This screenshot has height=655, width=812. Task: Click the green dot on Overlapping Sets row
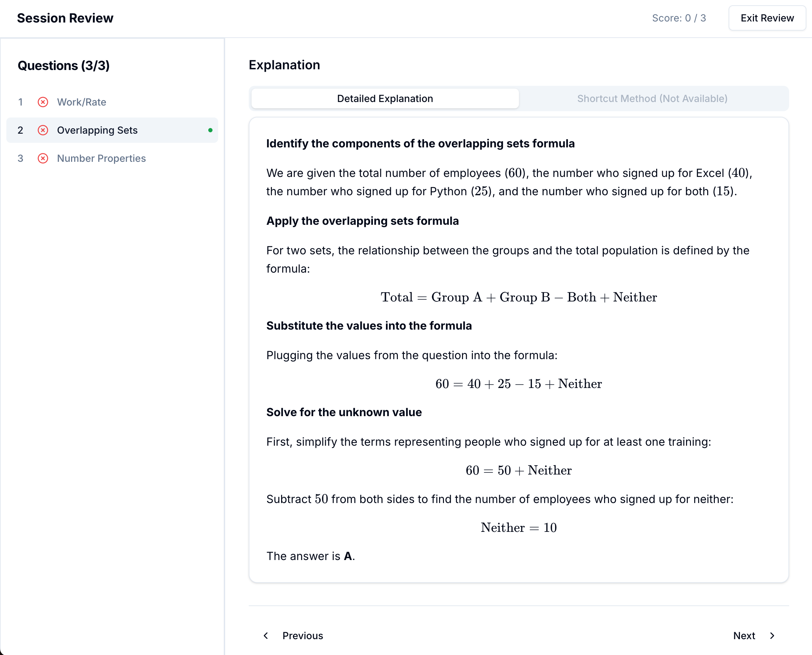coord(210,130)
